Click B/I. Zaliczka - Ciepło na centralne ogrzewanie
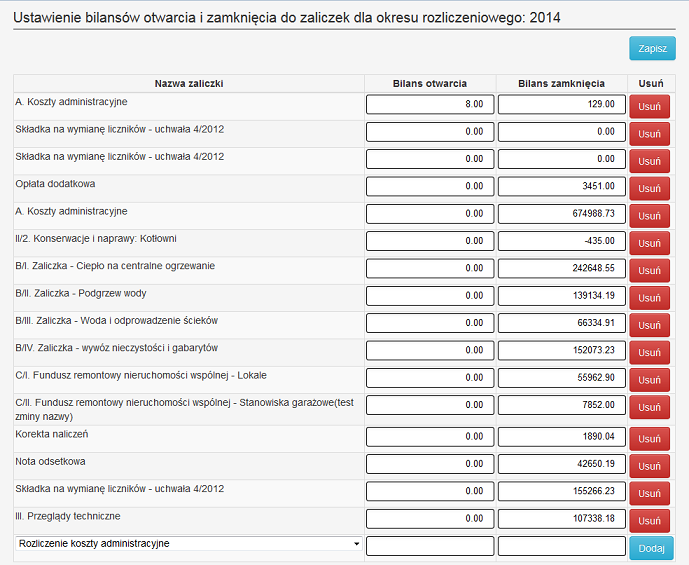This screenshot has height=565, width=689. click(115, 266)
